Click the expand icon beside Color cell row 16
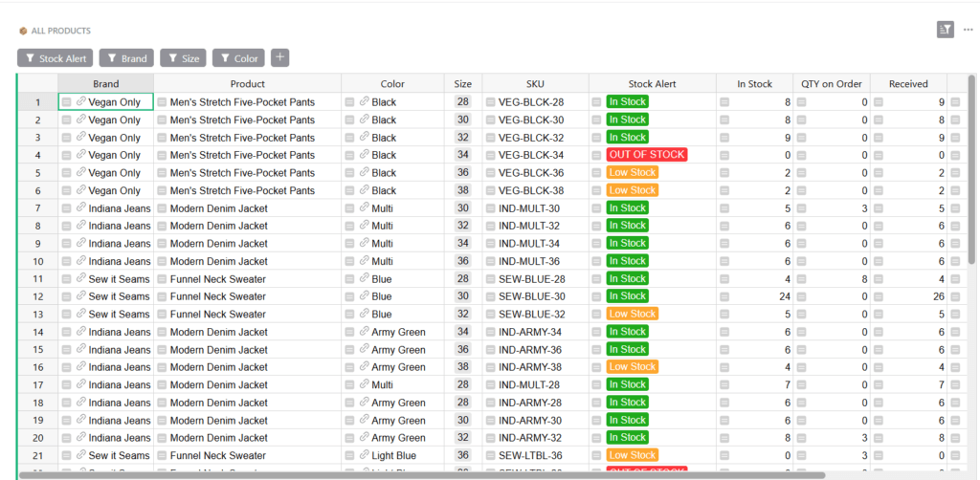Screen dimensions: 980x480 coord(349,367)
